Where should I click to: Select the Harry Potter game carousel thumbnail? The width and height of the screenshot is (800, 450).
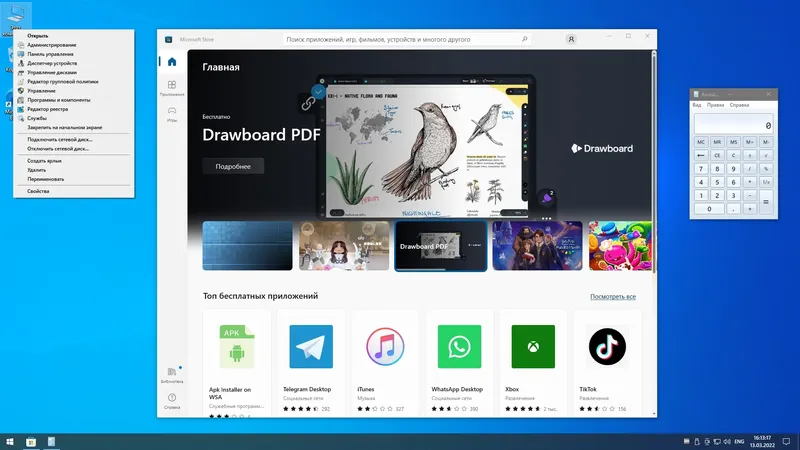pyautogui.click(x=537, y=246)
